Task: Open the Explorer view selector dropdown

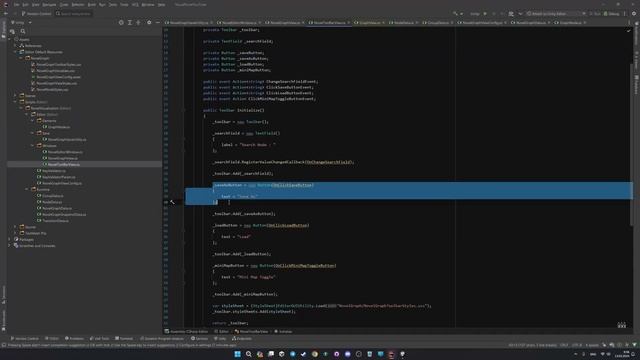Action: tap(21, 22)
